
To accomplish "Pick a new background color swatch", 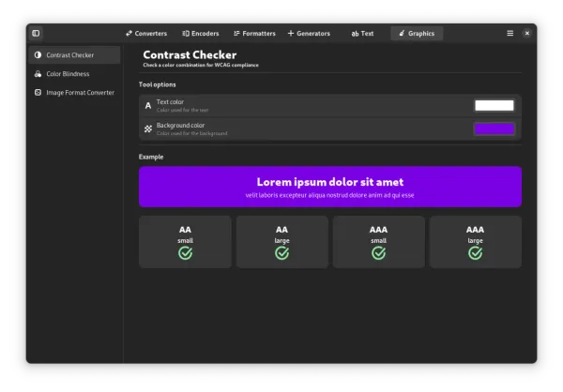I will point(495,128).
